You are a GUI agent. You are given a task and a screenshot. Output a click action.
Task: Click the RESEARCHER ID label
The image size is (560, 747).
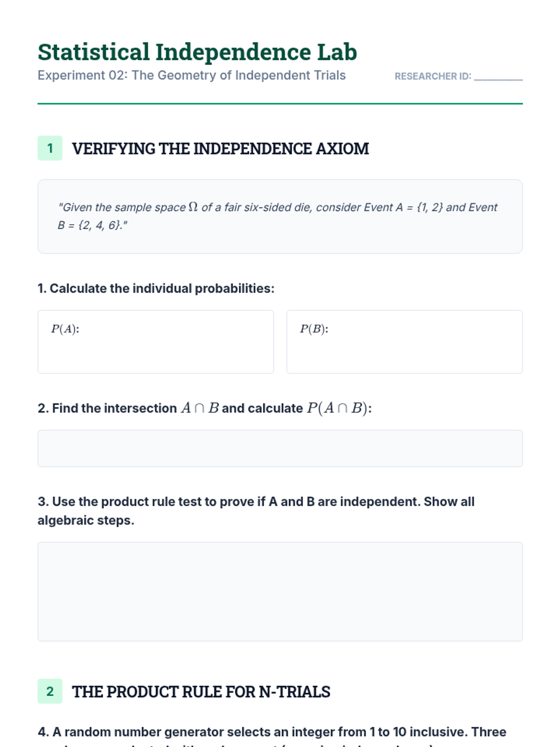pyautogui.click(x=433, y=77)
